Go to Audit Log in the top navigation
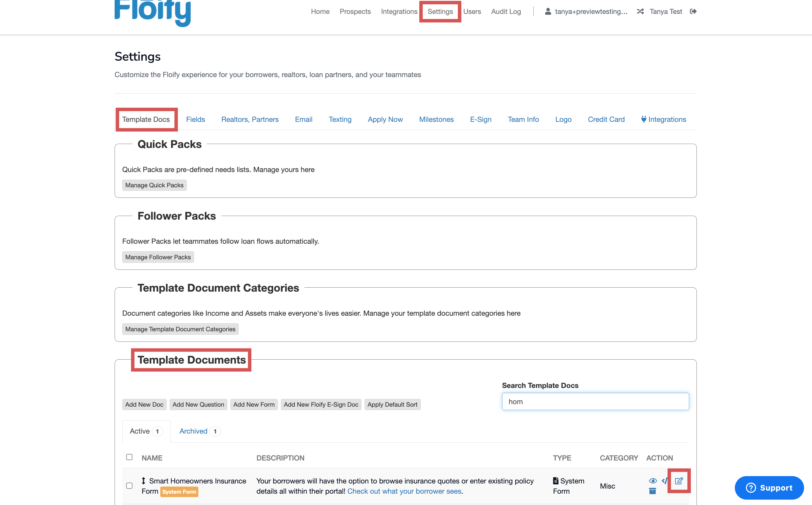Viewport: 812px width, 505px height. [506, 11]
